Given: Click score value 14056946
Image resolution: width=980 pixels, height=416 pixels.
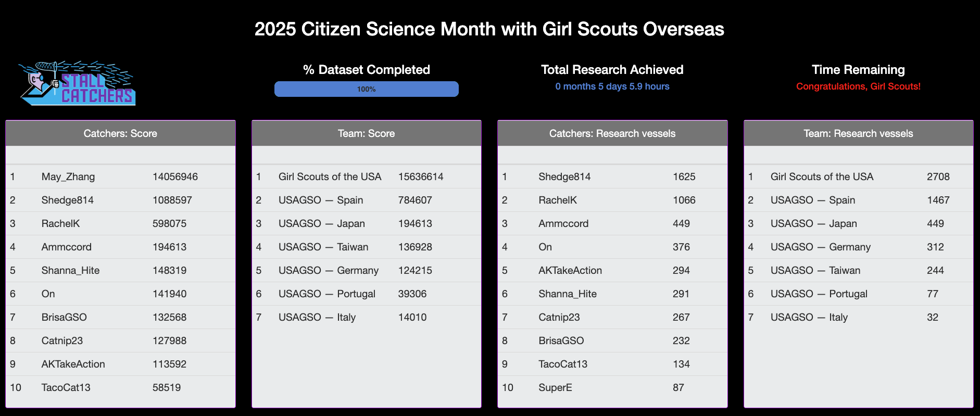Looking at the screenshot, I should point(175,177).
